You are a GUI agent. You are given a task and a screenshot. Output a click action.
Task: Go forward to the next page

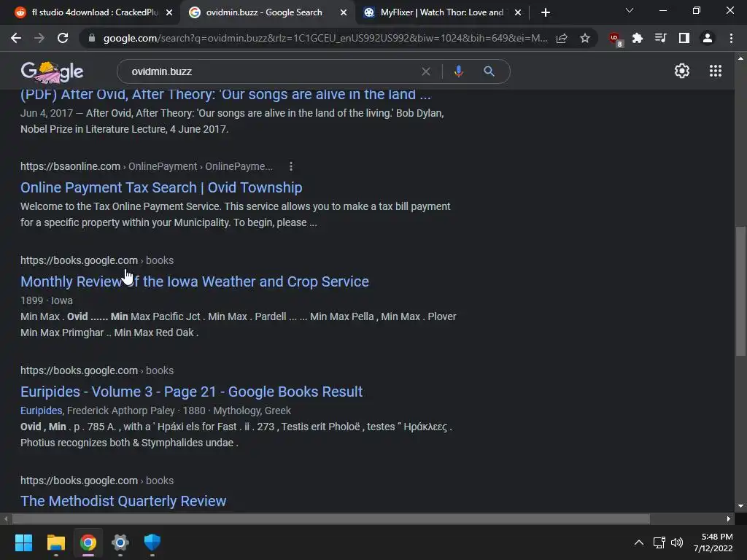tap(39, 38)
